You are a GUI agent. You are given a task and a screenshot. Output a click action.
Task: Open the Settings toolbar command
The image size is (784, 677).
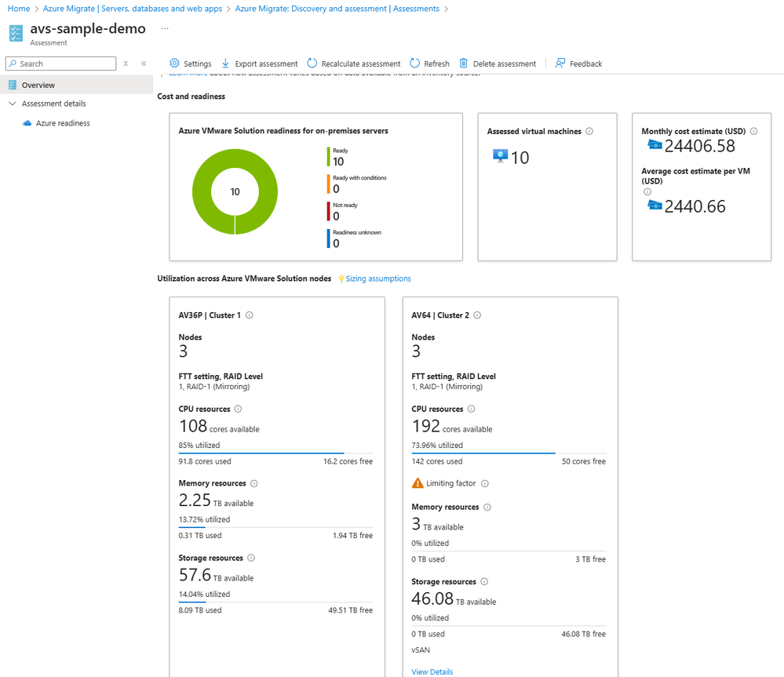click(191, 64)
